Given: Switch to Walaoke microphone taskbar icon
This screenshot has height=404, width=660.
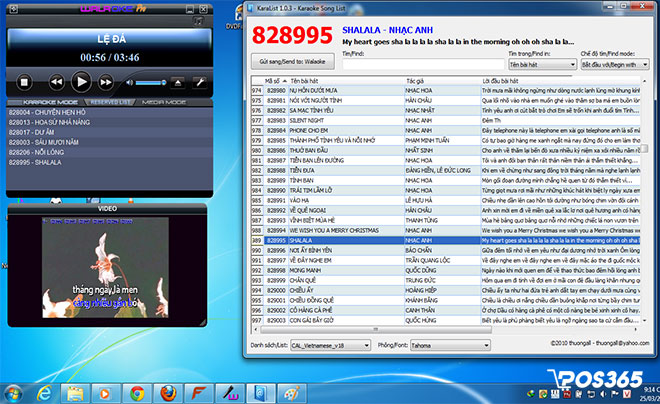Looking at the screenshot, I should pyautogui.click(x=229, y=394).
